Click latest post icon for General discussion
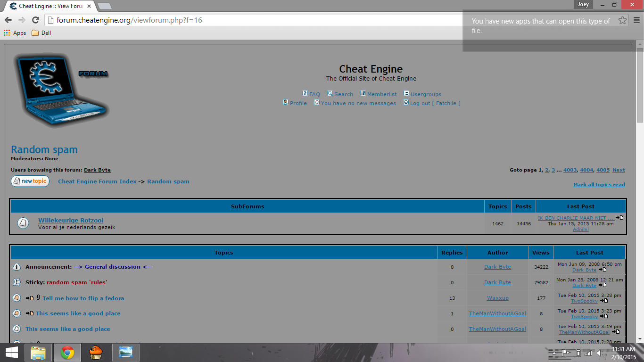The image size is (644, 362). pyautogui.click(x=603, y=270)
